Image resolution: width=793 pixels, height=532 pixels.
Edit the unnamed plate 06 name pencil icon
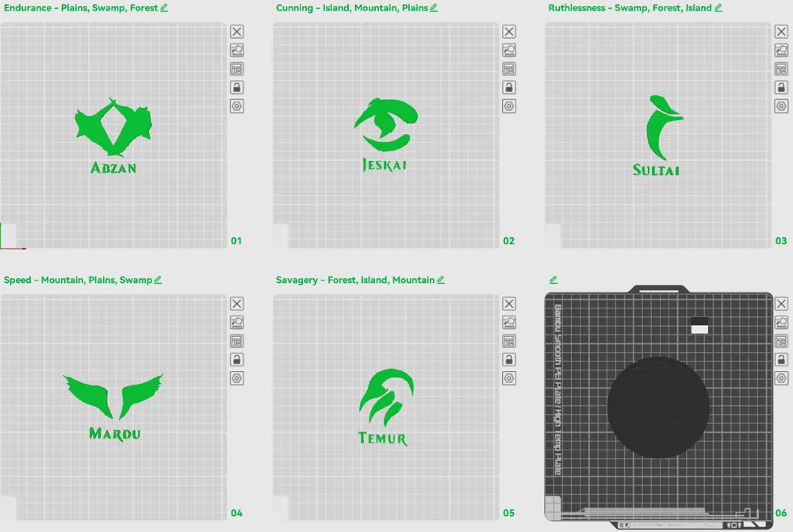(x=554, y=280)
